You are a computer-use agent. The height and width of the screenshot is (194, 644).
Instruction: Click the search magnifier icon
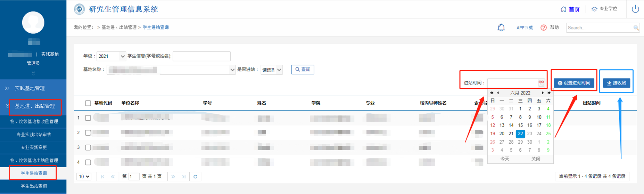coord(636,28)
